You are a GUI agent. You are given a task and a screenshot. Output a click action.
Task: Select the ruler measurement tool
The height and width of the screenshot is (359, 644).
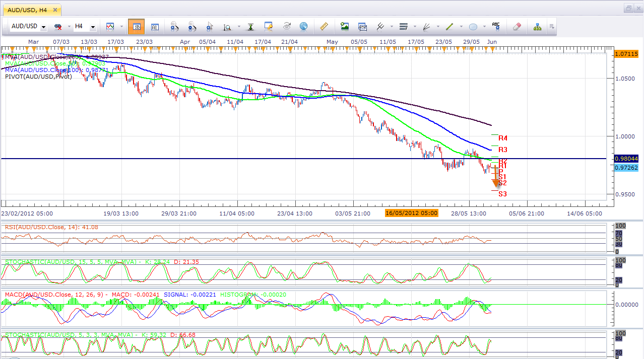pyautogui.click(x=324, y=26)
